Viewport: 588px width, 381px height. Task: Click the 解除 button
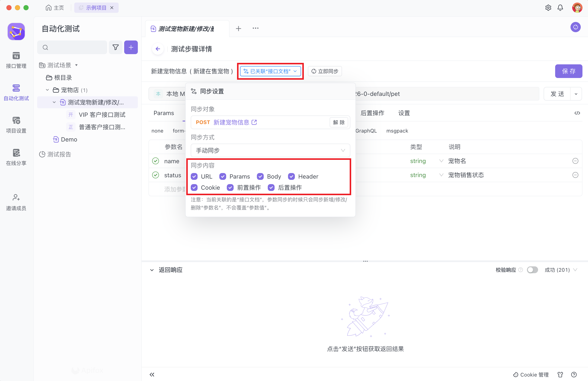click(x=339, y=122)
